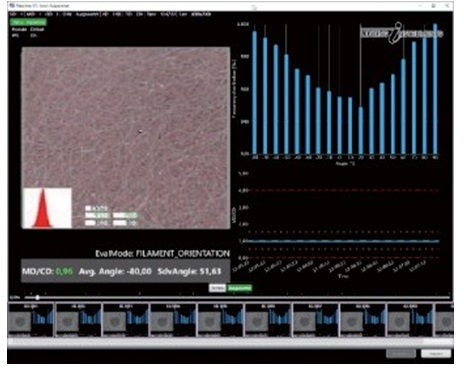
Task: Select the third thumbnail in the filmstrip
Action: (x=126, y=320)
